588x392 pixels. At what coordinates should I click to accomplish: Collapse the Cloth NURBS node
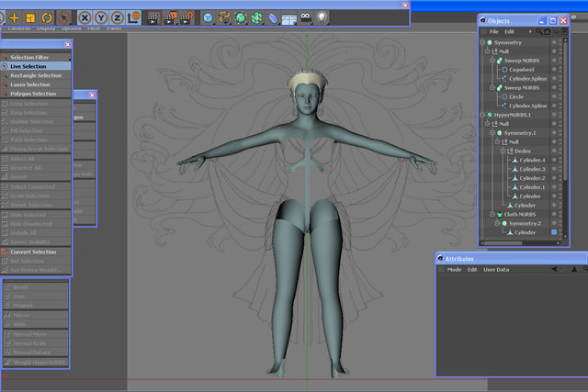(492, 215)
